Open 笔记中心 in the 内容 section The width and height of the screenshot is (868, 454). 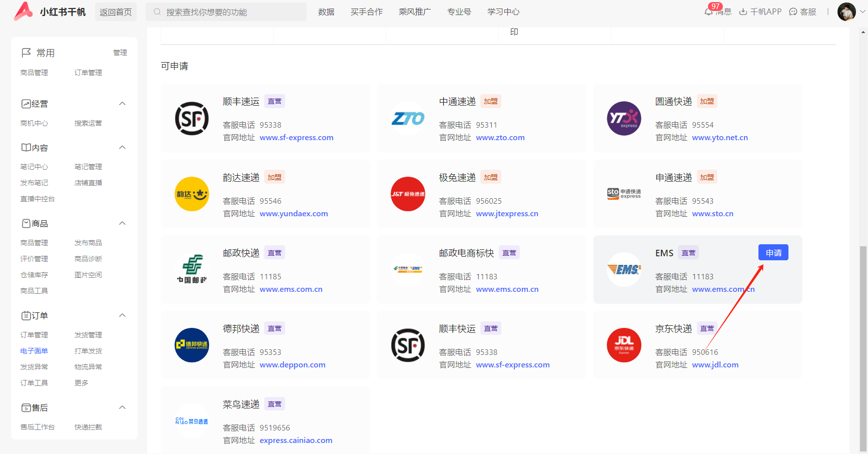click(x=34, y=167)
